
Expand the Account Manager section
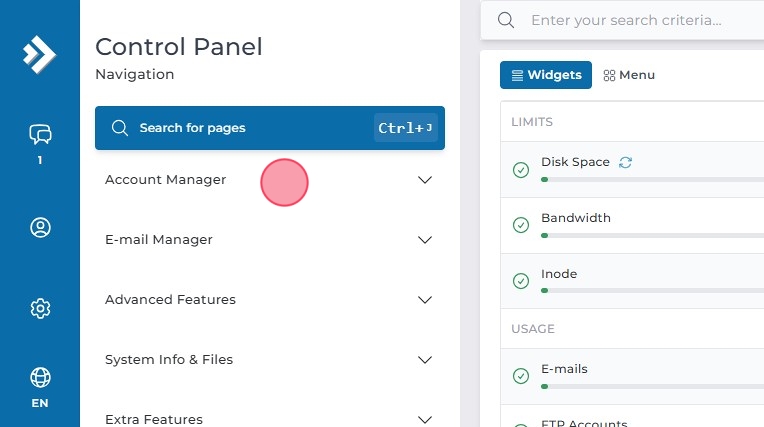(x=425, y=180)
